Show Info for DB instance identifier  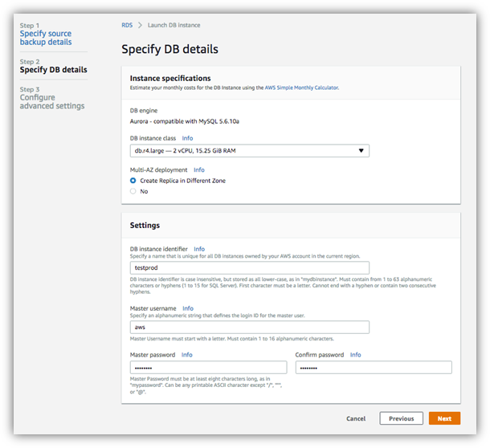click(199, 249)
